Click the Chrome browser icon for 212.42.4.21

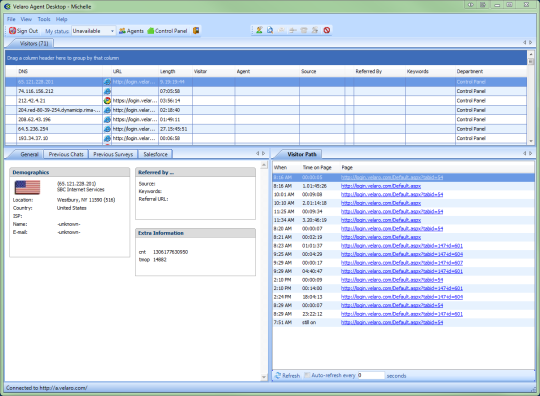tap(107, 101)
